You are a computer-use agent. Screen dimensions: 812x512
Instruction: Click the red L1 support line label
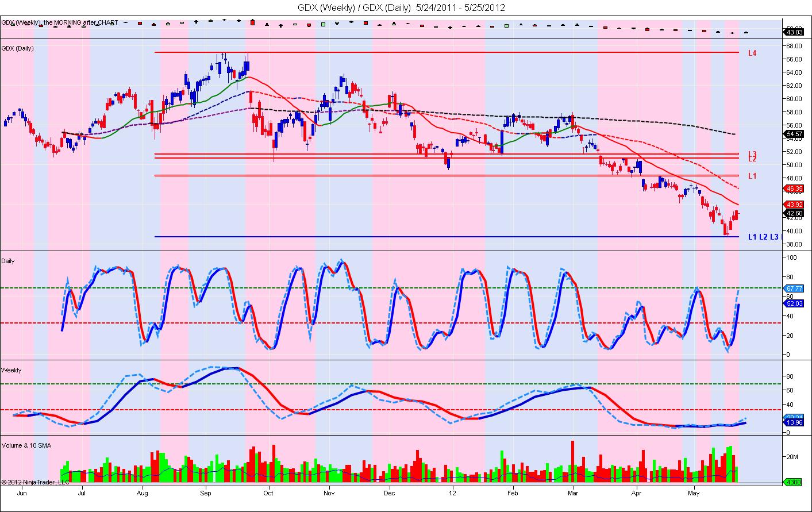click(752, 176)
